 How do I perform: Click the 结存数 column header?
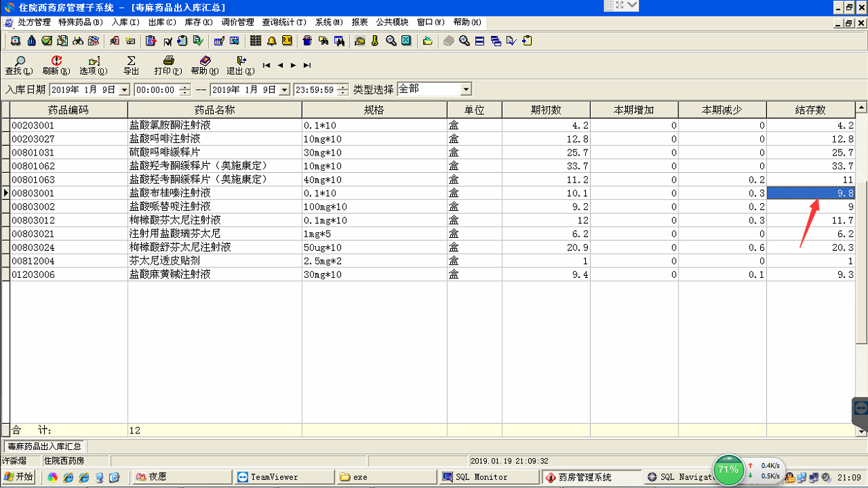[811, 110]
